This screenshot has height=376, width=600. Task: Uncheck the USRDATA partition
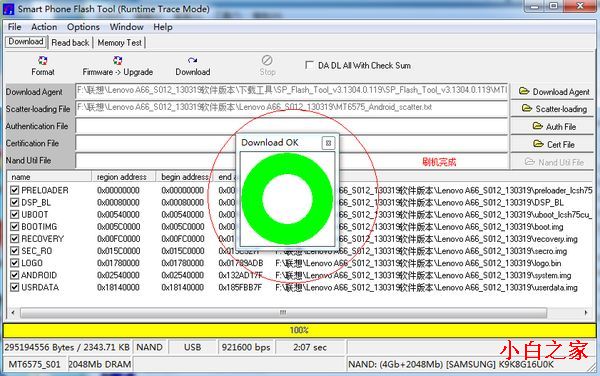[x=15, y=287]
